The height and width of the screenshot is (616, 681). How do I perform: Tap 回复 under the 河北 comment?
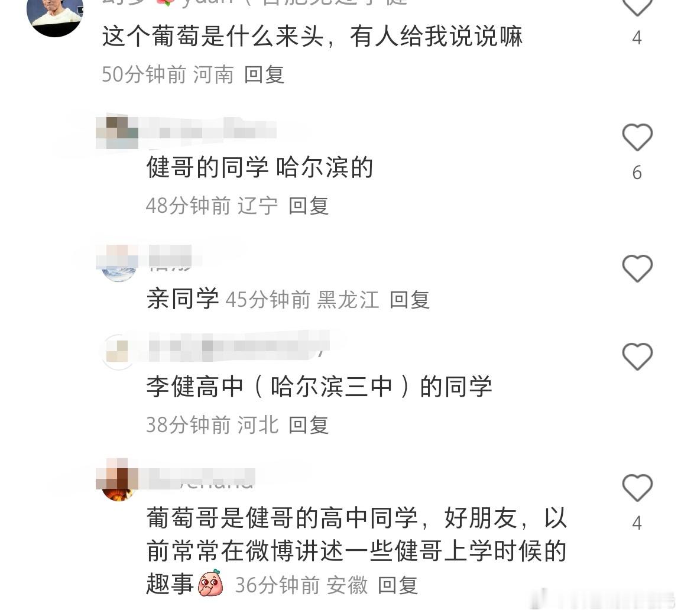coord(309,425)
